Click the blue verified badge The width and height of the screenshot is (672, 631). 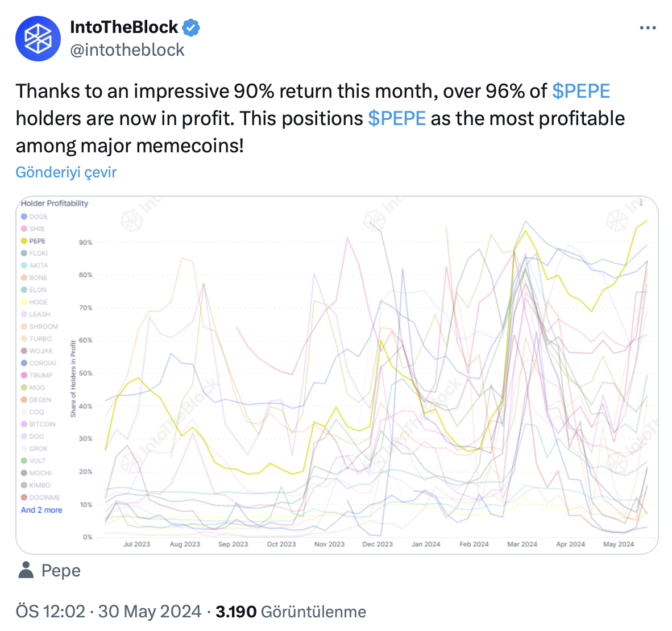[x=191, y=28]
